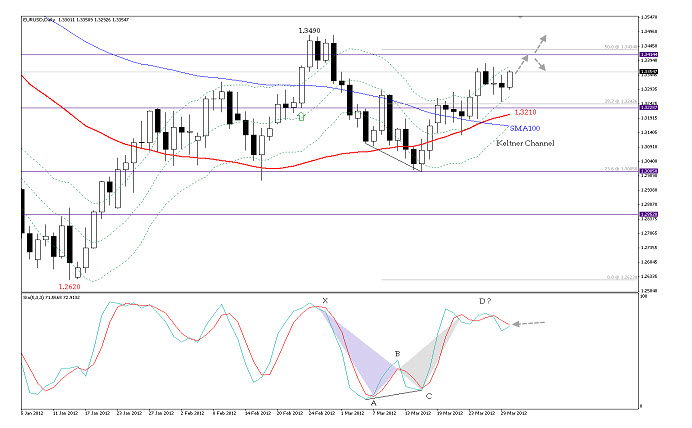The height and width of the screenshot is (428, 692).
Task: Click the B point label in oscillator
Action: click(x=397, y=353)
